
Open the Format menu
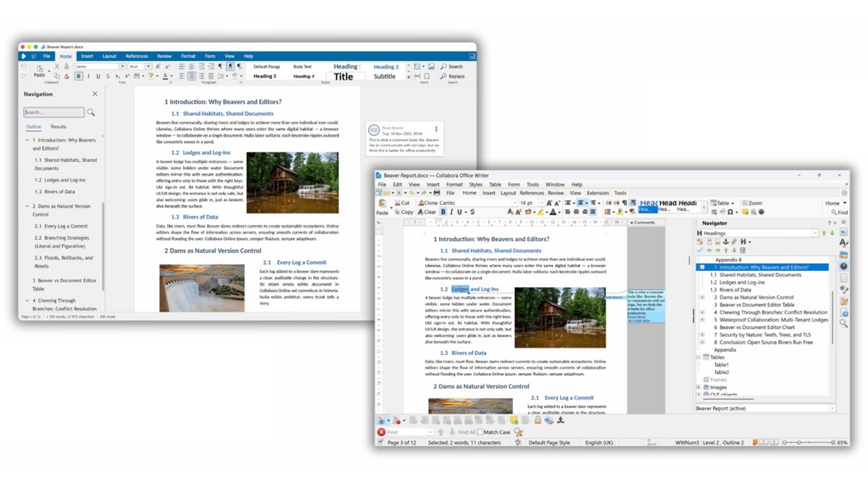(454, 184)
